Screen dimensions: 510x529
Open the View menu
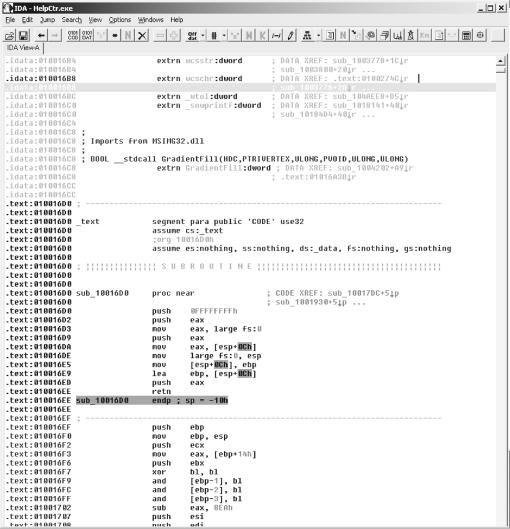coord(95,20)
